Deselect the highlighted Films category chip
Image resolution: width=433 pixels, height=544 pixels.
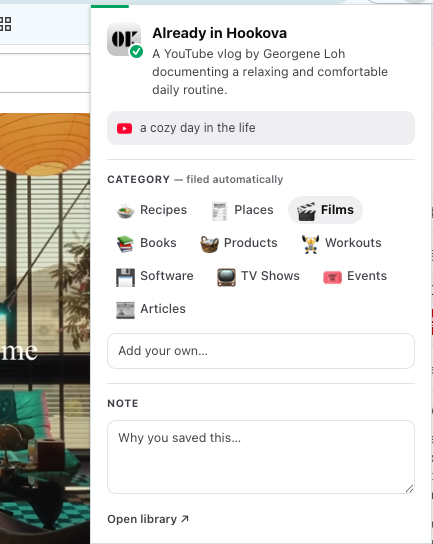tap(325, 210)
